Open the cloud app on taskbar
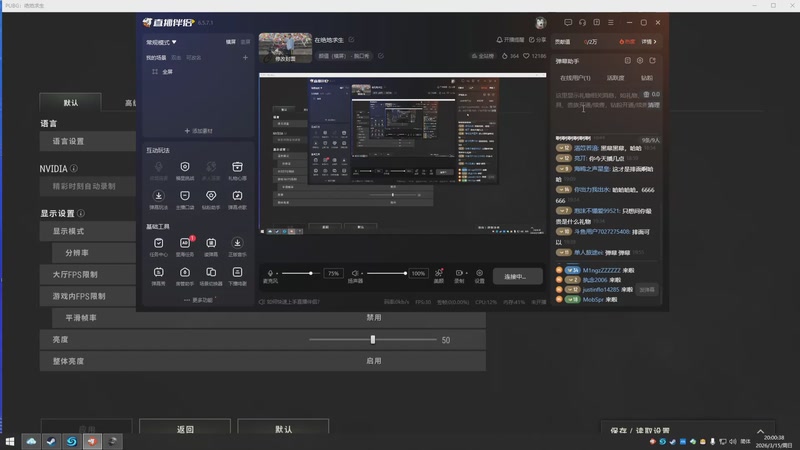Viewport: 800px width, 450px height. click(x=31, y=441)
